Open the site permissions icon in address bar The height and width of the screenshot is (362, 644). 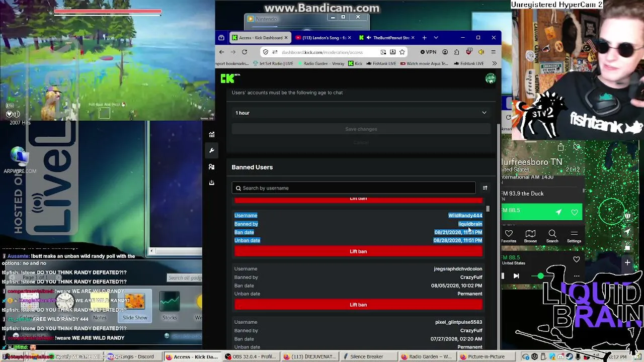(275, 52)
